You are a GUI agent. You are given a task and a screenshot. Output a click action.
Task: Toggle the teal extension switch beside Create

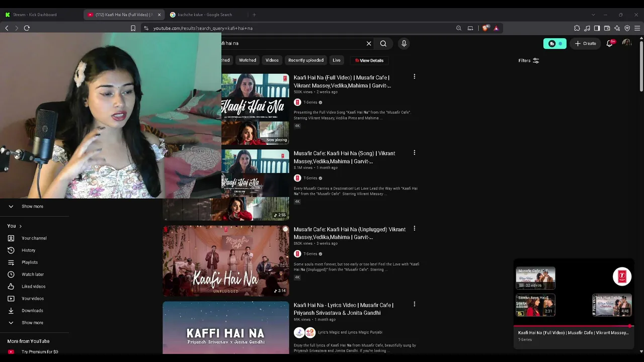click(x=555, y=43)
